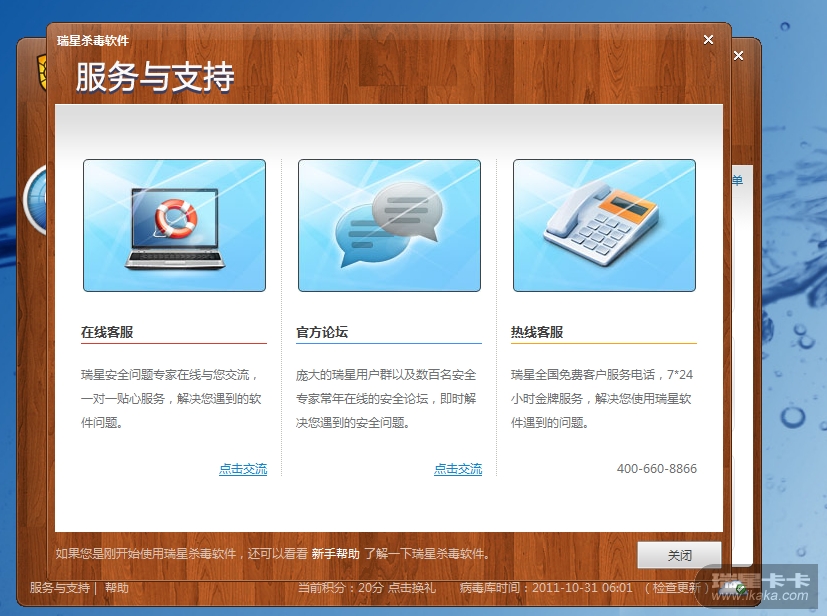Image resolution: width=827 pixels, height=616 pixels.
Task: Open the 新手帮助 link
Action: [335, 554]
